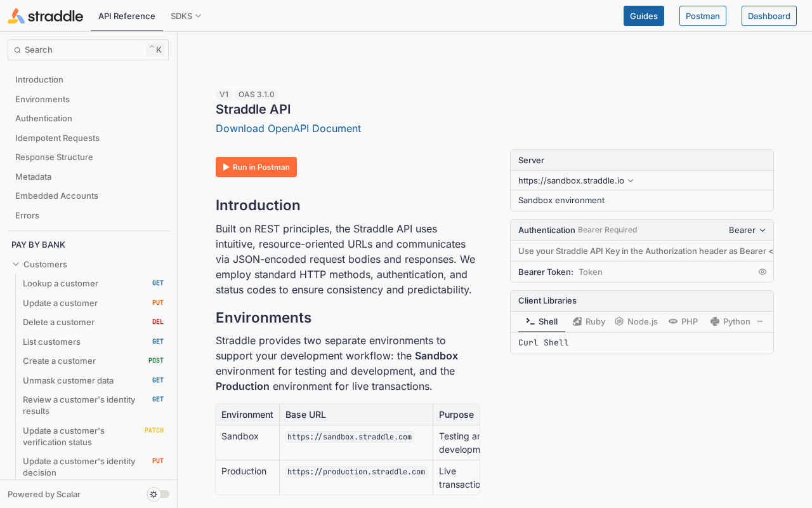Select the Ruby client library icon
This screenshot has width=812, height=508.
pyautogui.click(x=577, y=322)
